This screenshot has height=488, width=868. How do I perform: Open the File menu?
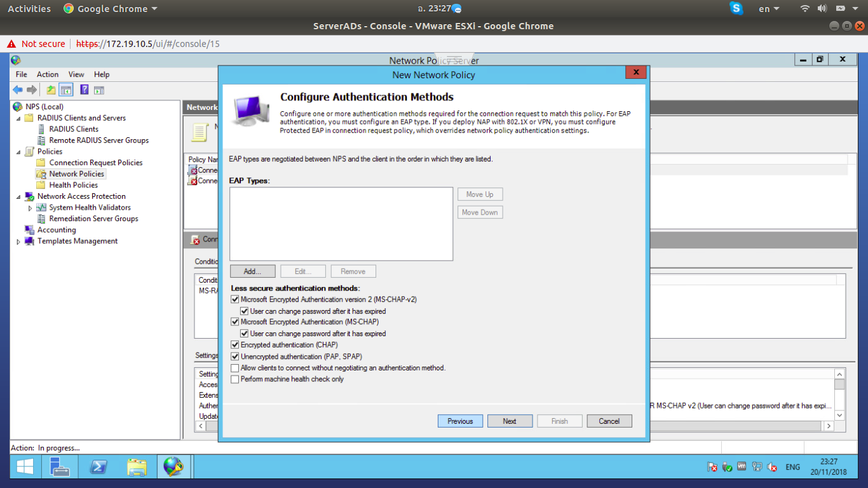22,74
